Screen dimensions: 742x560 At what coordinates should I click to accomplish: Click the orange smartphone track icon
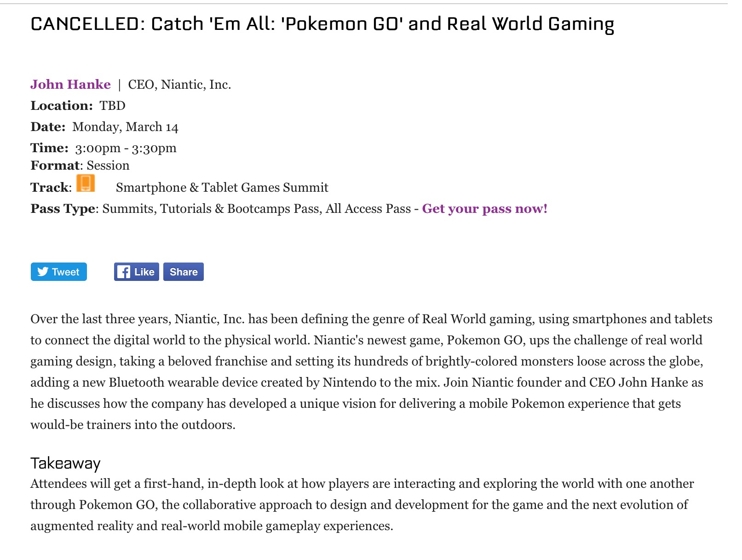point(86,183)
